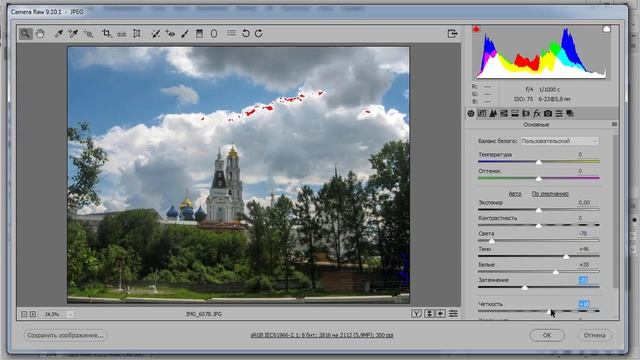Click Save Image button
The height and width of the screenshot is (360, 640).
tap(65, 335)
